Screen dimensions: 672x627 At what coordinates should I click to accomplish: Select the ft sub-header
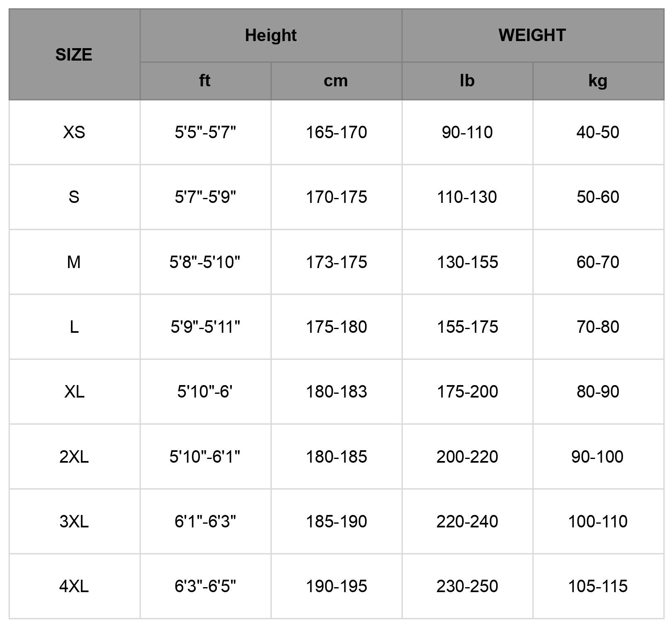(205, 81)
